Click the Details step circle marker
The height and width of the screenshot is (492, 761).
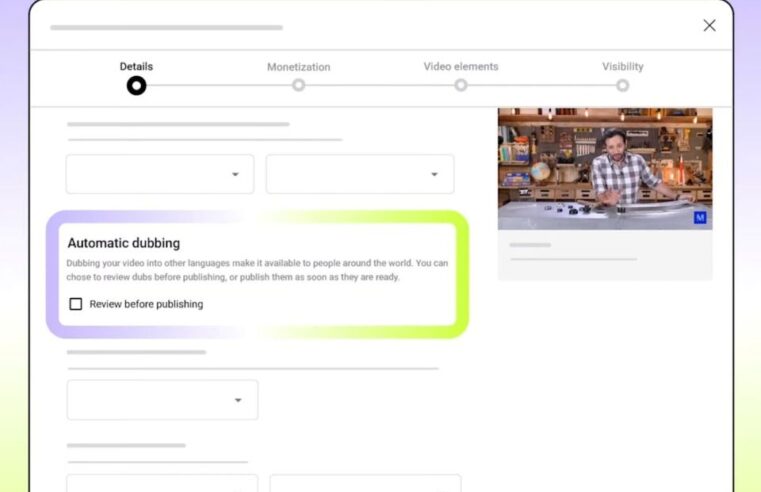[x=136, y=86]
